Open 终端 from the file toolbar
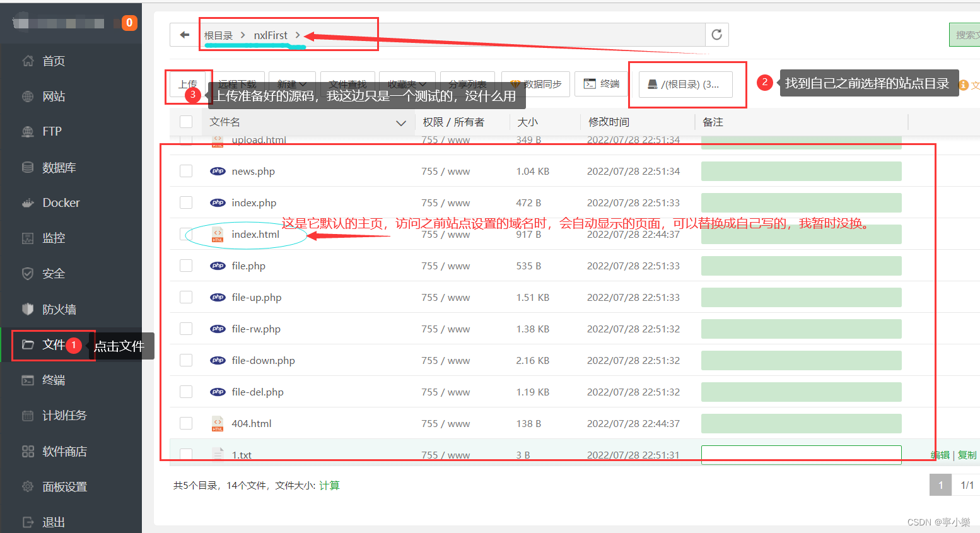The height and width of the screenshot is (533, 980). (x=602, y=84)
